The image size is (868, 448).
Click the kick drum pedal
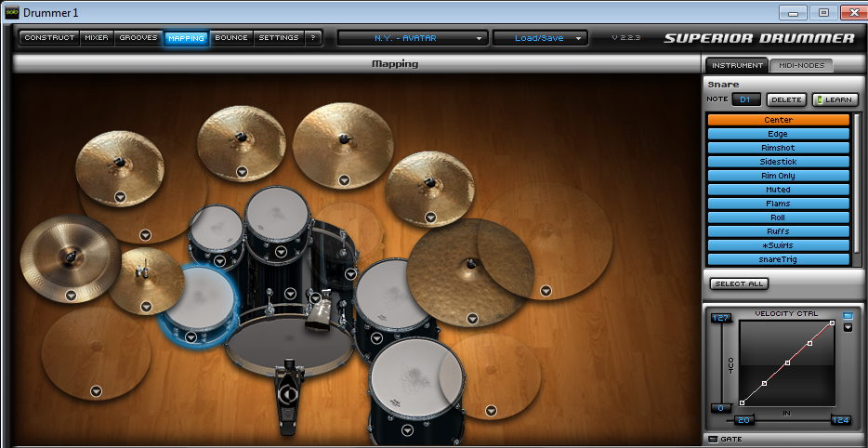(288, 397)
